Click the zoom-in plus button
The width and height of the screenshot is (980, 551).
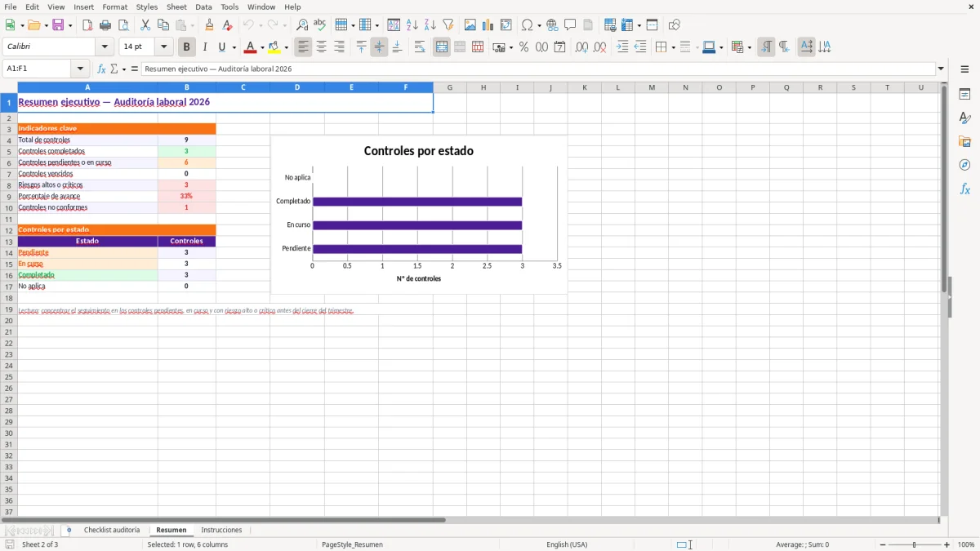(947, 544)
